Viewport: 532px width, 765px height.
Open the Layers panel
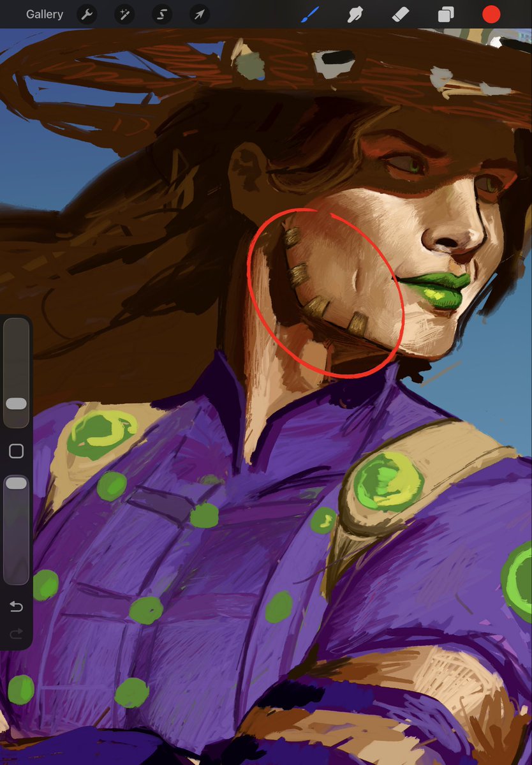(446, 15)
